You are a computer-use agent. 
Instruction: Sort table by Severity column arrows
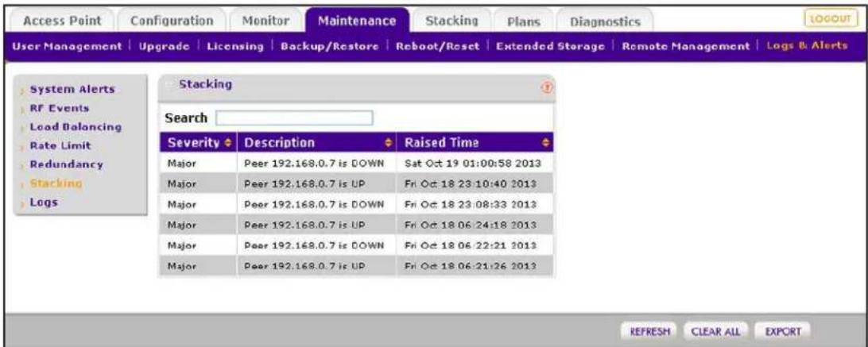(229, 143)
